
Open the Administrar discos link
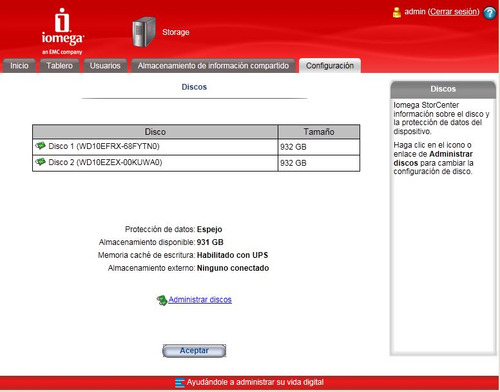click(200, 300)
